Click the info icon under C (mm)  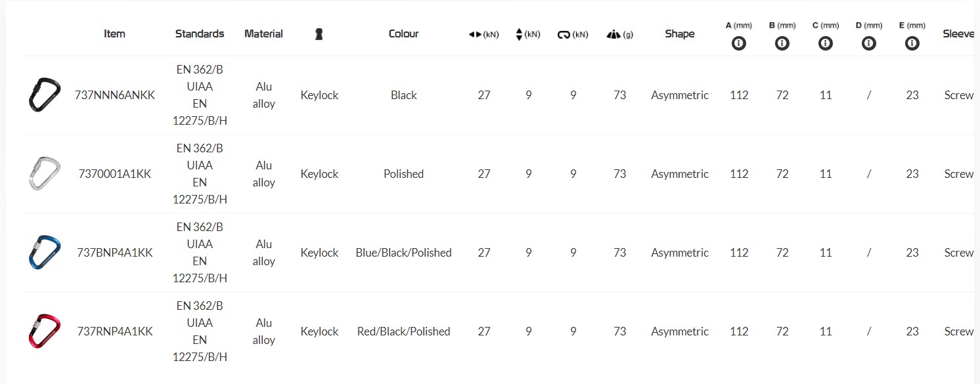[826, 44]
